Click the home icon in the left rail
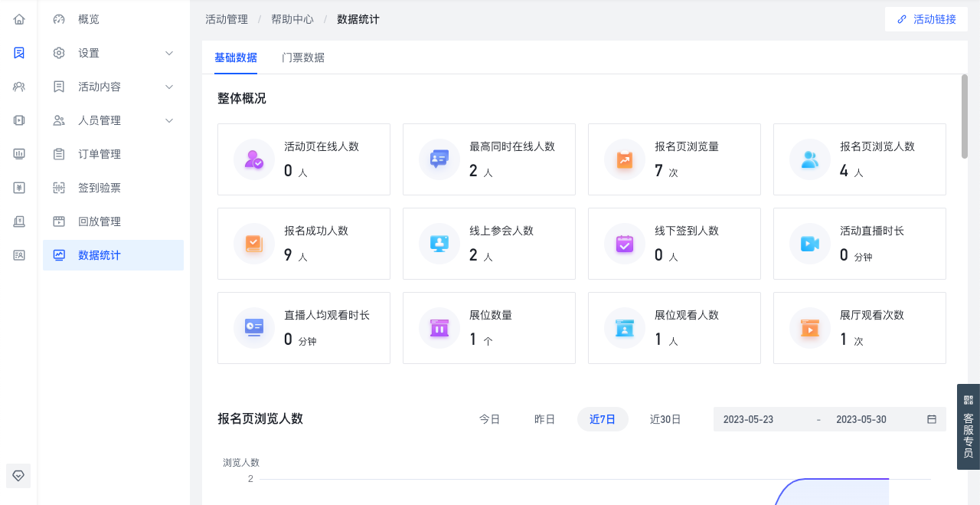Viewport: 980px width, 505px height. (x=19, y=19)
